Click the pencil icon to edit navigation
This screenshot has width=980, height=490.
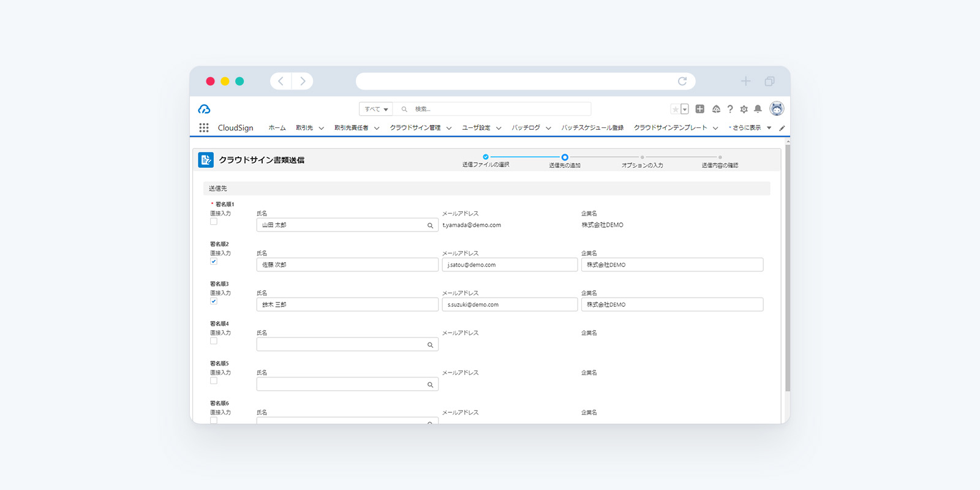click(782, 128)
